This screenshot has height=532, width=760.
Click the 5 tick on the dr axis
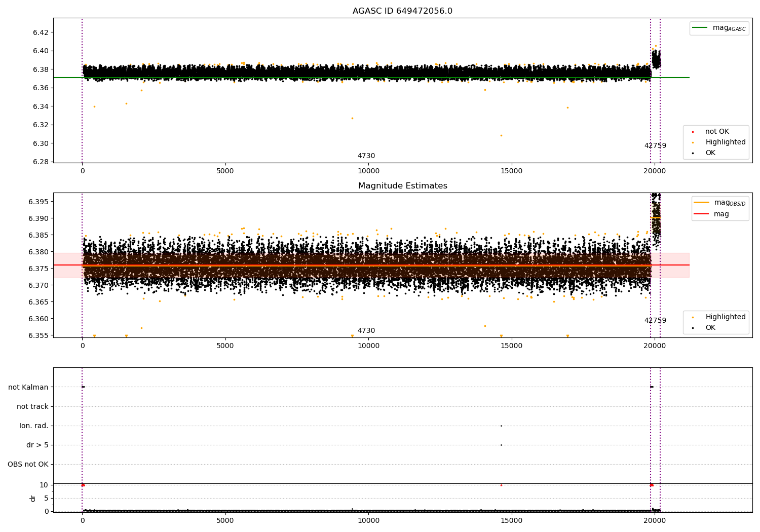pyautogui.click(x=46, y=498)
